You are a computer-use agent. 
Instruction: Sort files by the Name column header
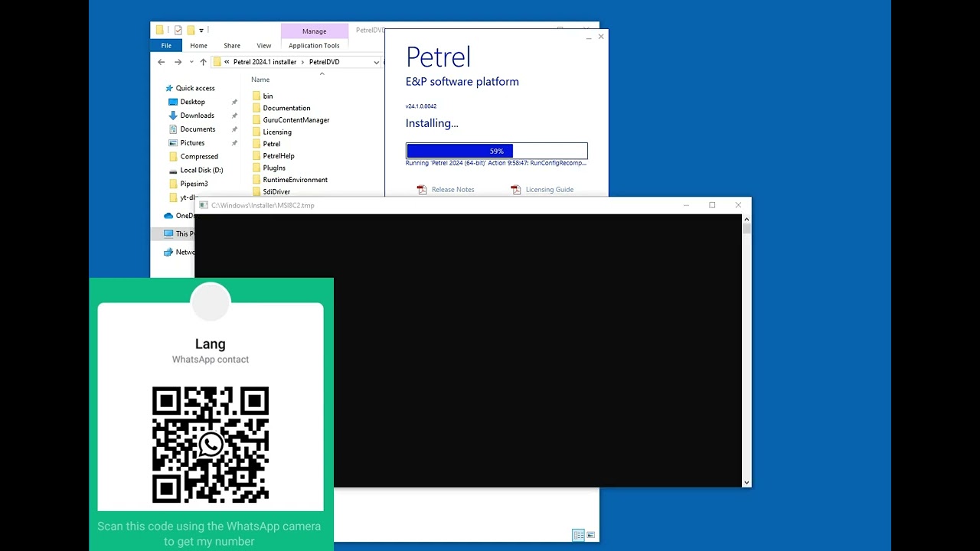point(260,80)
